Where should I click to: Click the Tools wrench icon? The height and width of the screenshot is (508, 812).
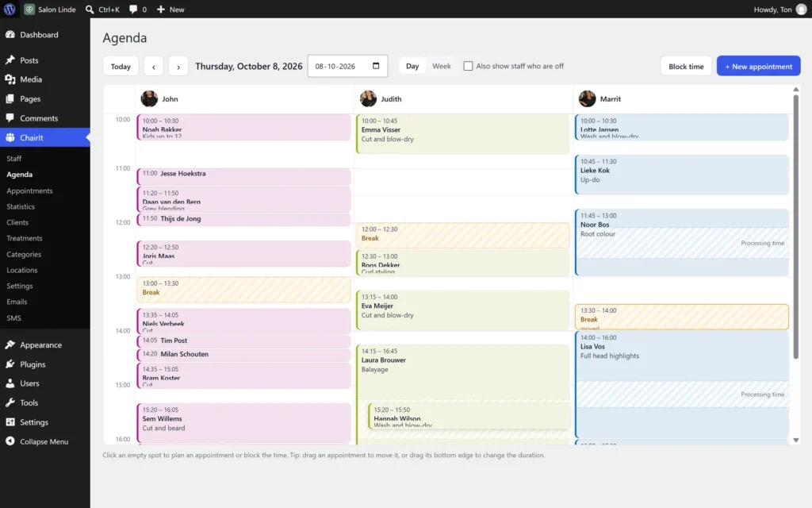click(x=10, y=402)
